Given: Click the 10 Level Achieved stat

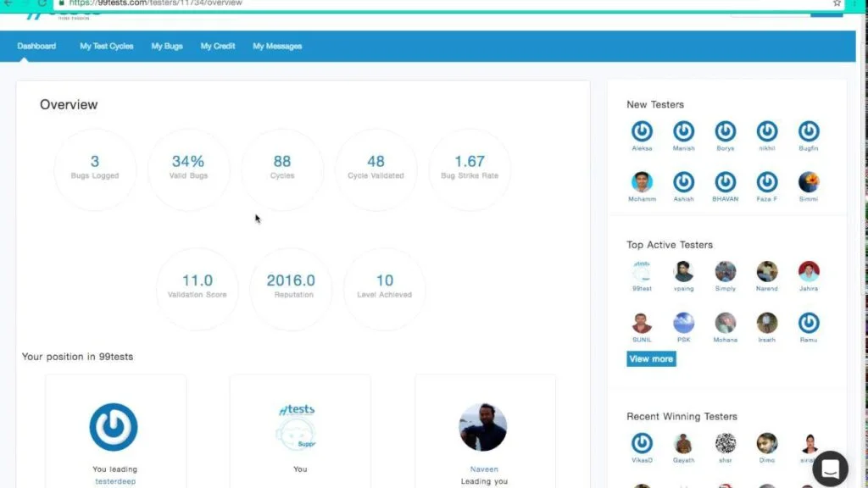Looking at the screenshot, I should tap(385, 289).
